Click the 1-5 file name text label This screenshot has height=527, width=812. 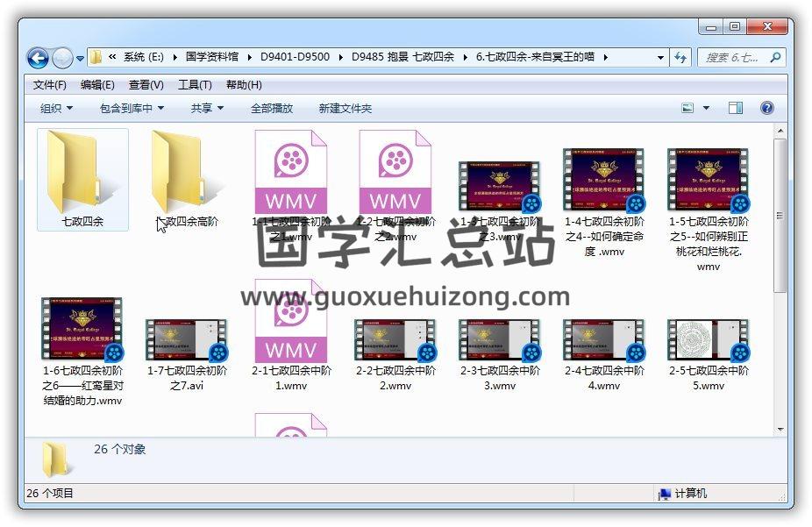click(x=708, y=244)
